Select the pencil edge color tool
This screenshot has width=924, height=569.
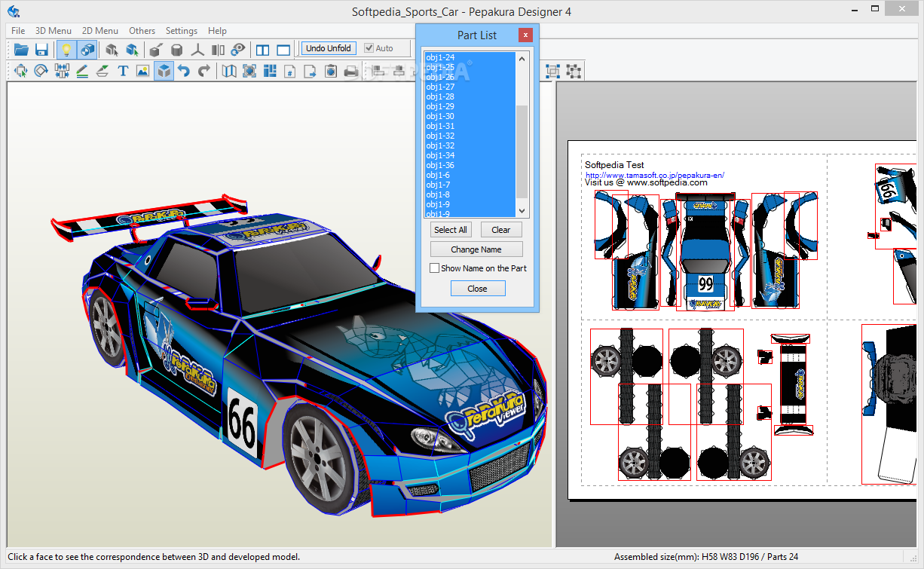point(82,71)
